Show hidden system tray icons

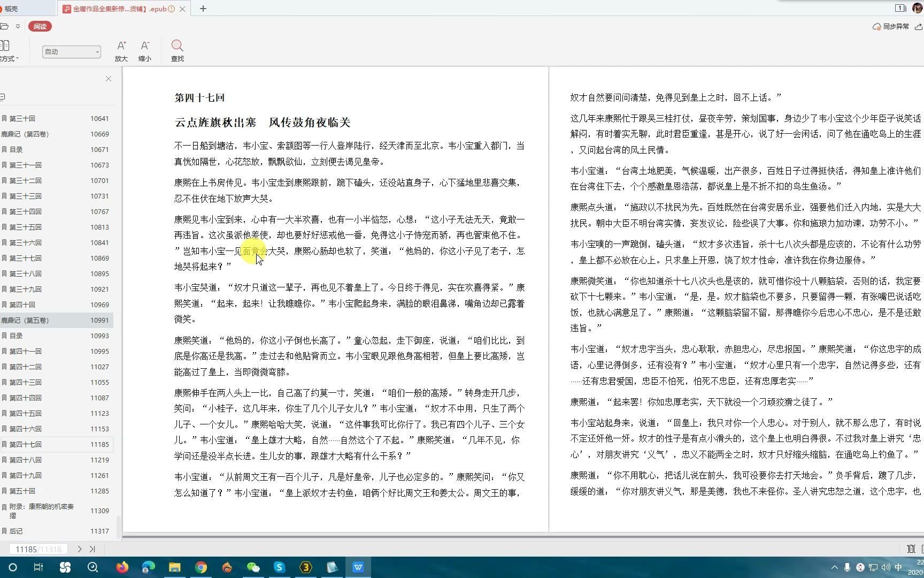pyautogui.click(x=834, y=567)
